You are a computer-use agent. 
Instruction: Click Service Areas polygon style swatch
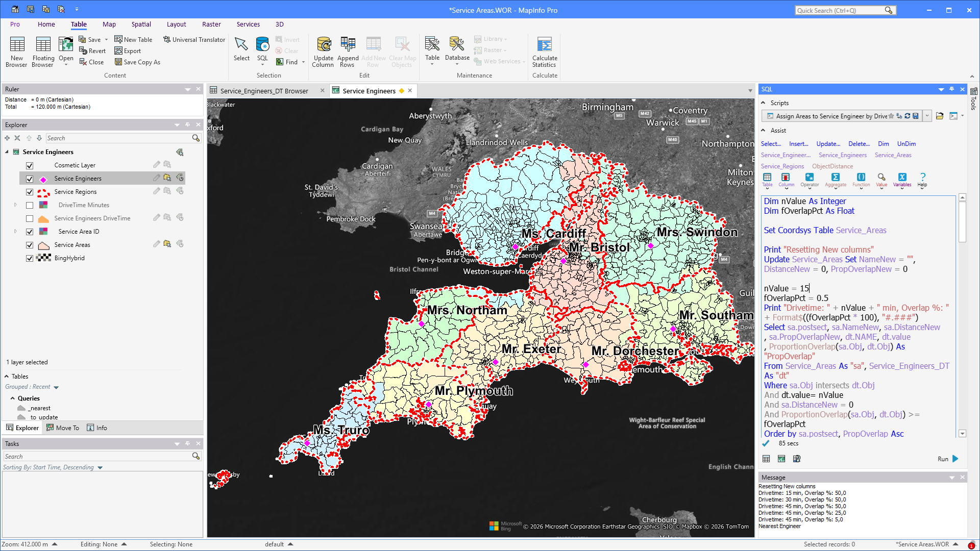(x=43, y=245)
